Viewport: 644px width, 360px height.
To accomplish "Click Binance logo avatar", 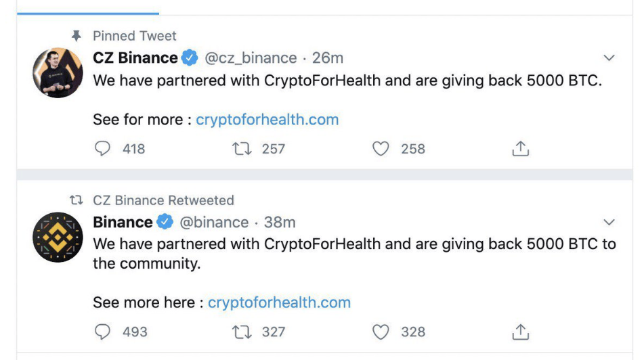I will click(58, 237).
